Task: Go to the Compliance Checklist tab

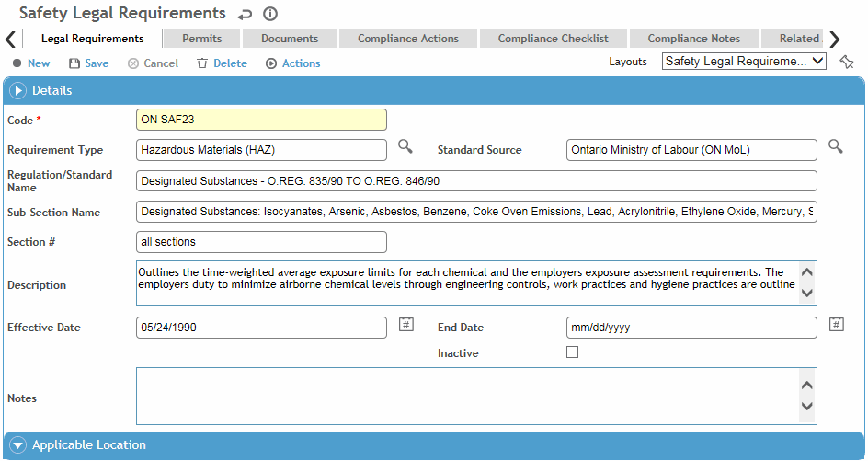Action: pos(553,39)
